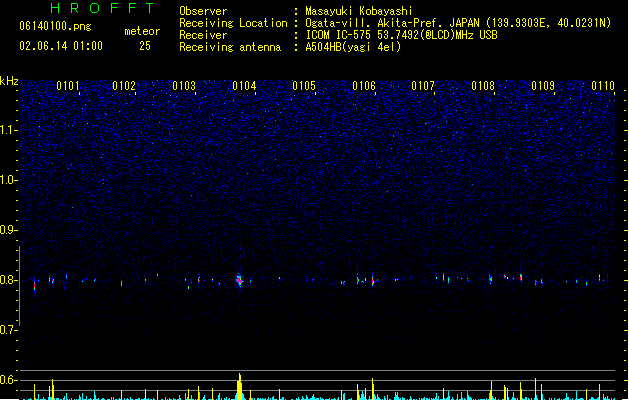Click the 1.1 kHz axis label

[8, 130]
